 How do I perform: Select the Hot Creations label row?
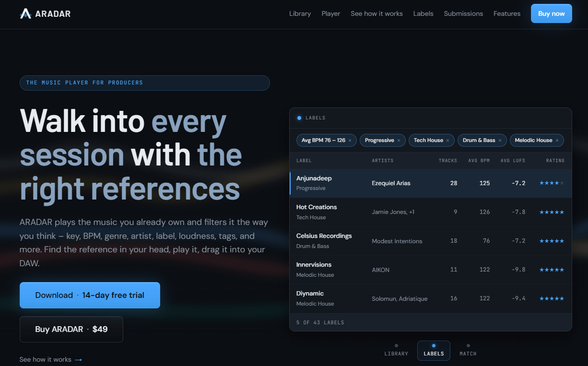coord(431,212)
